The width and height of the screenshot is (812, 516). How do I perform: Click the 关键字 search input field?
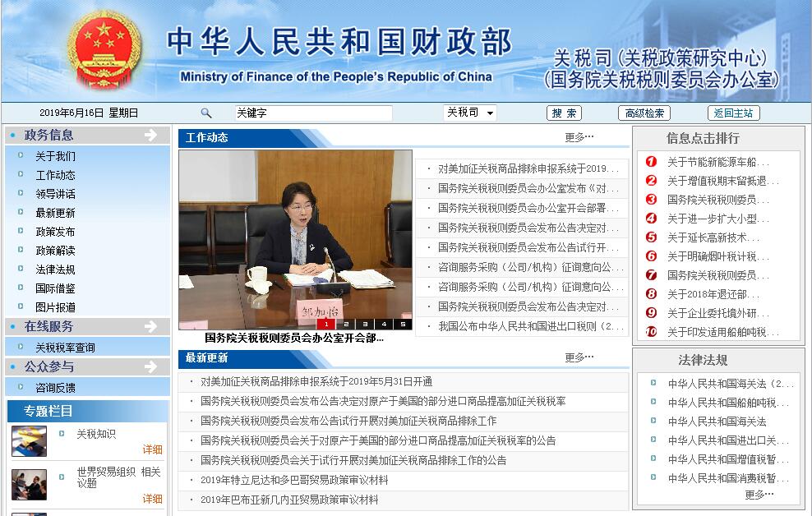pos(312,113)
